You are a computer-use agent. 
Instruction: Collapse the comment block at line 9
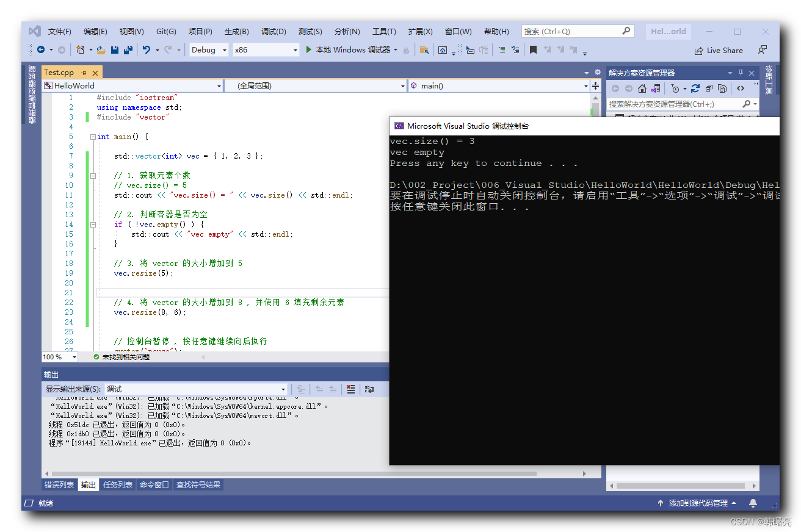(93, 176)
